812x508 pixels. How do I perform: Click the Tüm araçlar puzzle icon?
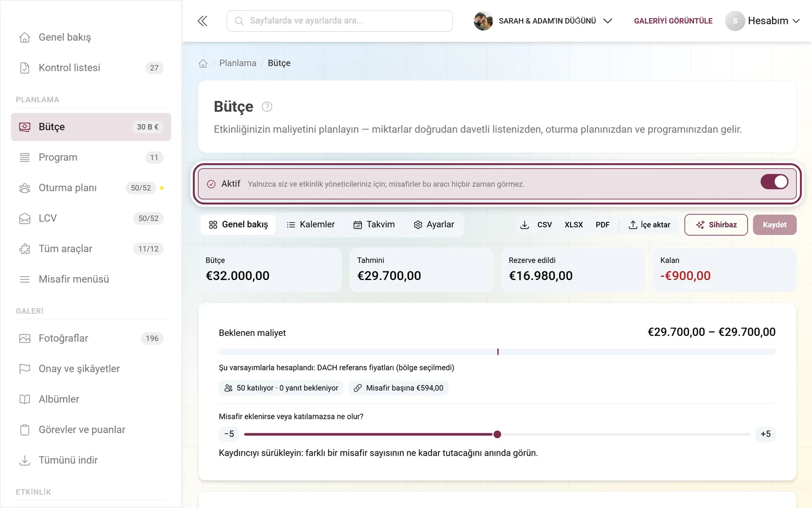[25, 249]
